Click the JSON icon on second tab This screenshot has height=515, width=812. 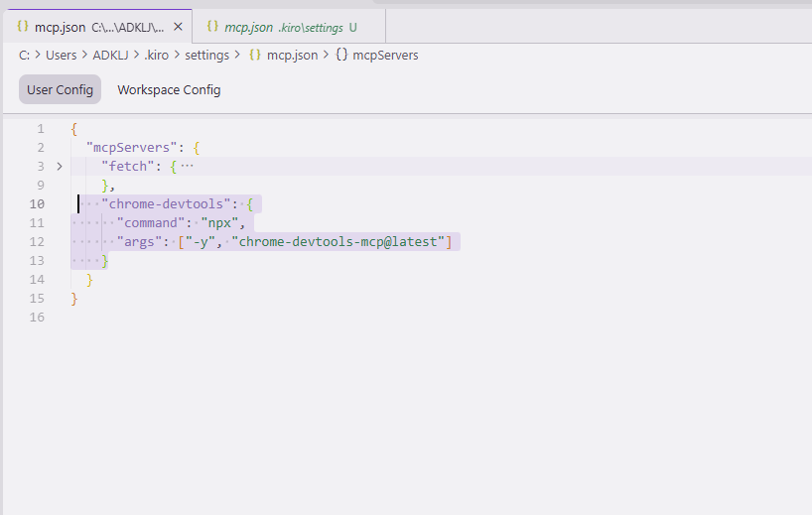point(212,27)
